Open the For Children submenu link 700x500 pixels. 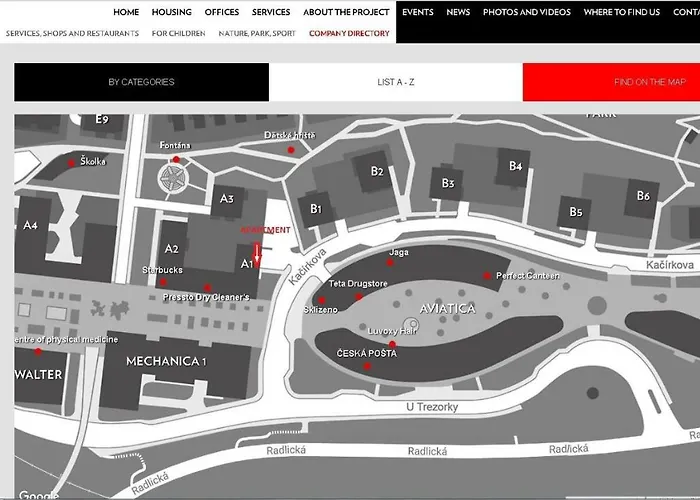click(x=178, y=33)
